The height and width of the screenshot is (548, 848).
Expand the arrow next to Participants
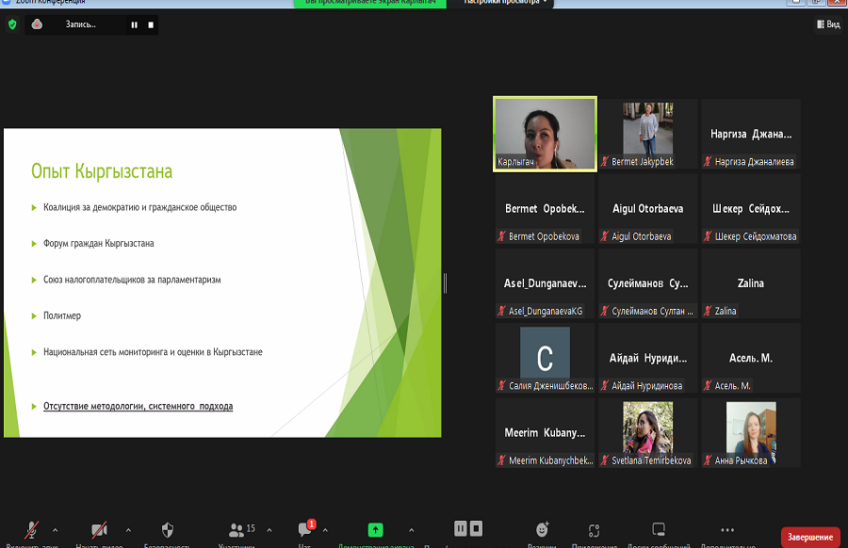[x=270, y=530]
